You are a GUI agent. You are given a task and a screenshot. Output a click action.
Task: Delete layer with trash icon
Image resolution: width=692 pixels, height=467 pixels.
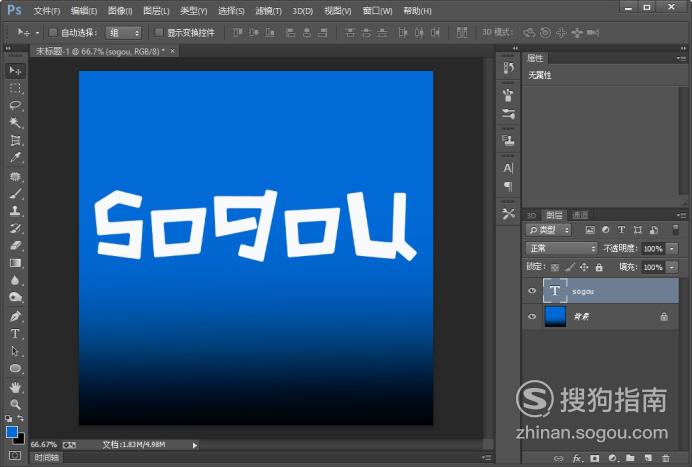(x=666, y=458)
